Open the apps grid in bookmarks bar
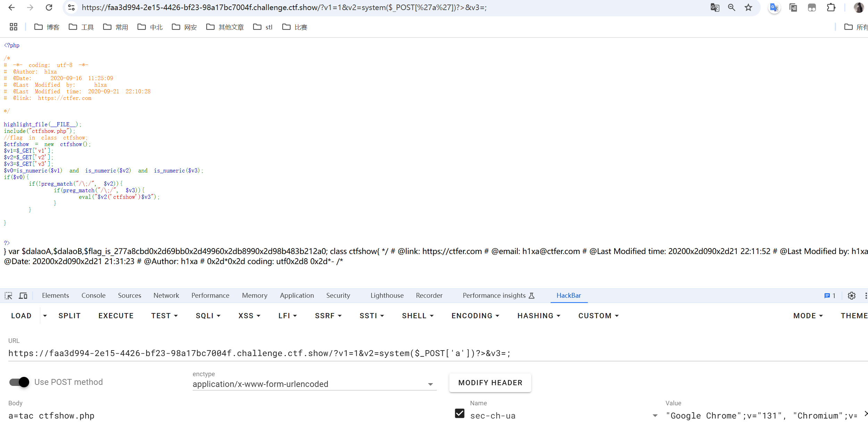The width and height of the screenshot is (868, 422). point(14,27)
